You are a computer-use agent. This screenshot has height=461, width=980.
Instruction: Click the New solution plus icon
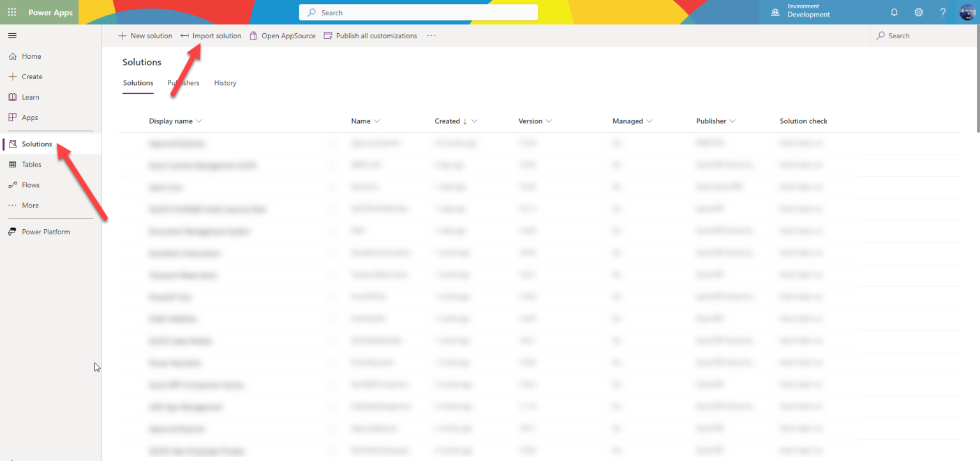pyautogui.click(x=122, y=36)
